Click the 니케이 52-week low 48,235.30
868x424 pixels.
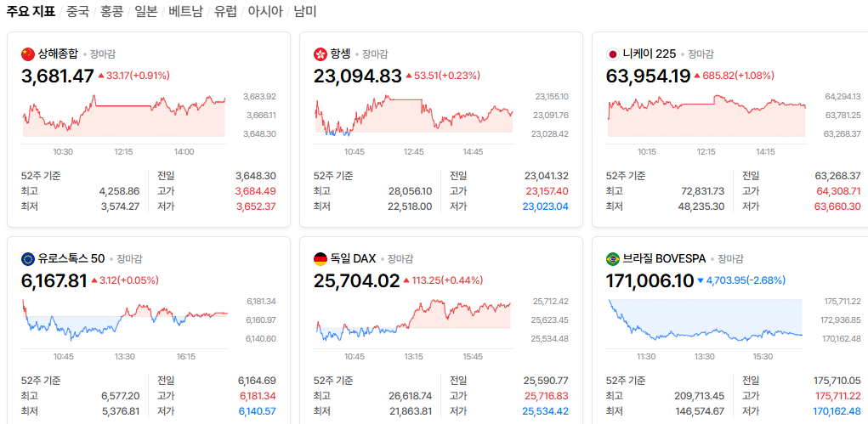(x=701, y=206)
